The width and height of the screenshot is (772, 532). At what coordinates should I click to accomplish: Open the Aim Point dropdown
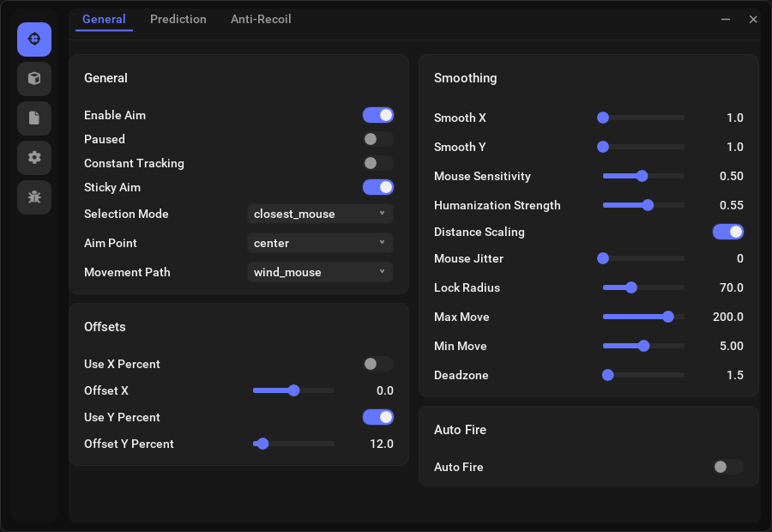pos(320,243)
